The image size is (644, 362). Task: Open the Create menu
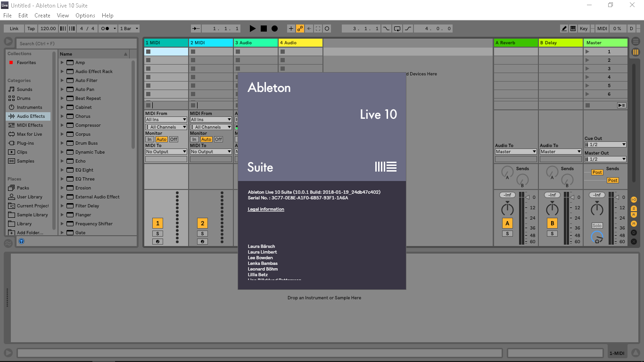(42, 16)
